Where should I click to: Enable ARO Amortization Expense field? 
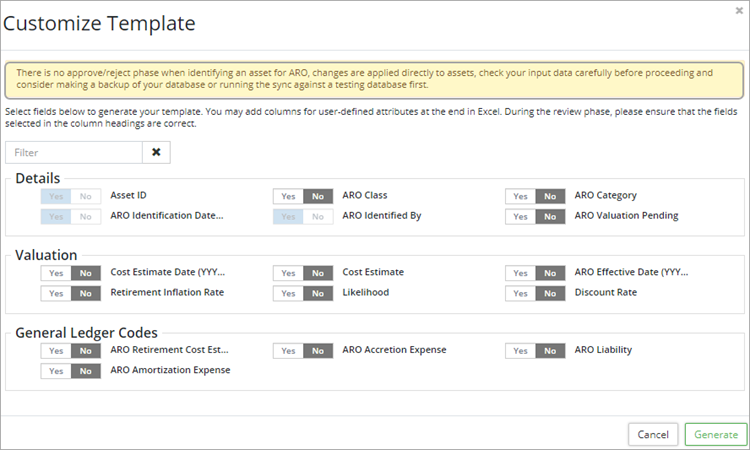coord(56,371)
